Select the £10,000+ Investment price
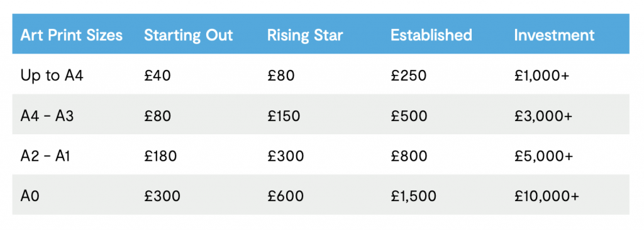 click(547, 196)
